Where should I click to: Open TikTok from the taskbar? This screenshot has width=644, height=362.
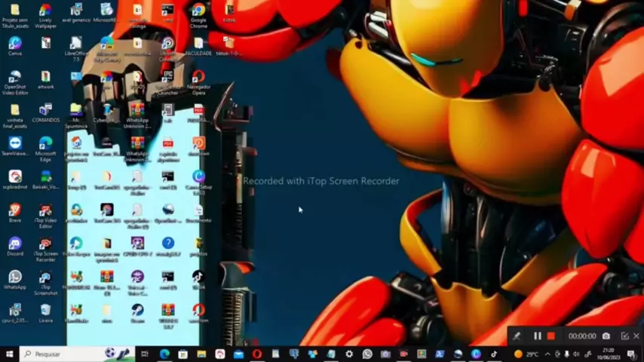tap(494, 354)
